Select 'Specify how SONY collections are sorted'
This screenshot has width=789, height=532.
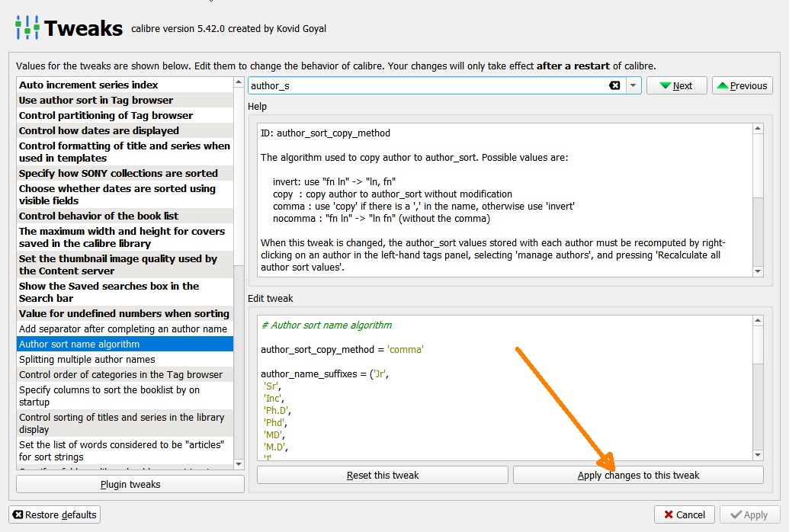(x=125, y=173)
